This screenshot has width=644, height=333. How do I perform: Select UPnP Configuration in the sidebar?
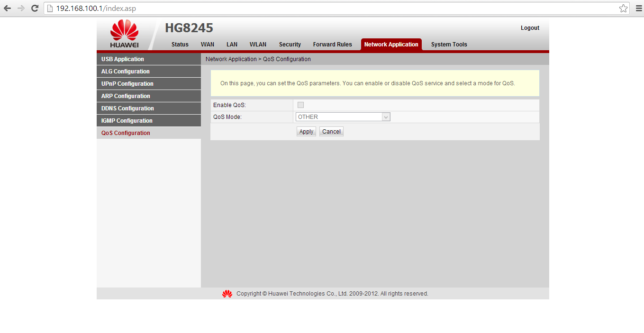click(149, 84)
